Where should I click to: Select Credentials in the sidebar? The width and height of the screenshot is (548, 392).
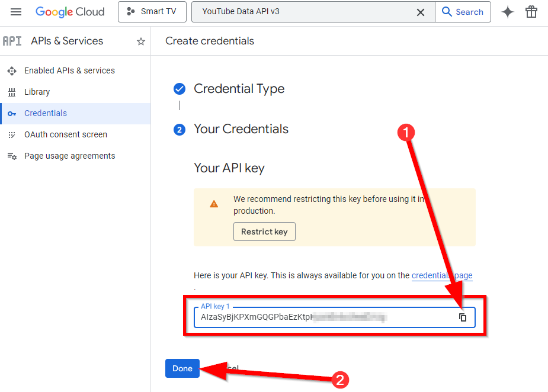click(x=46, y=113)
